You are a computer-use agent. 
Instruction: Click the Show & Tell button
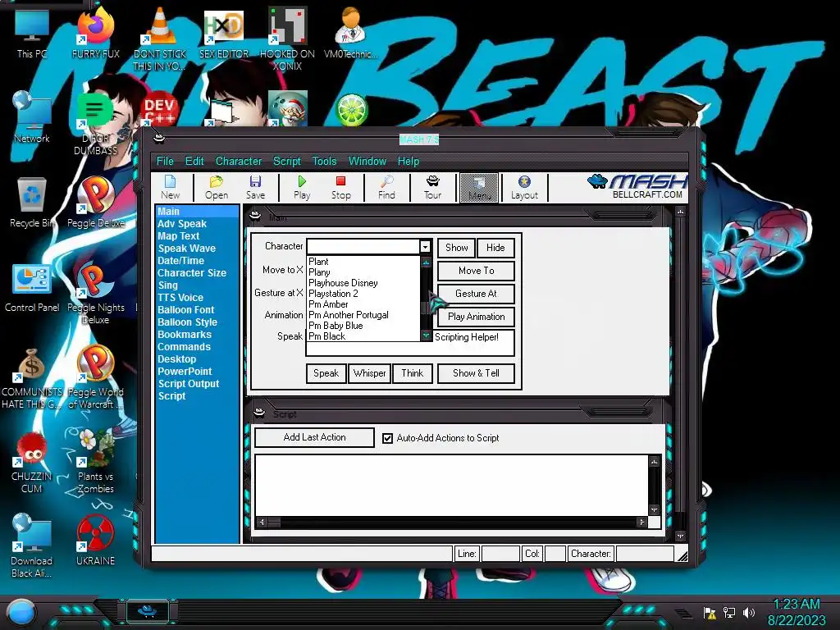point(477,373)
